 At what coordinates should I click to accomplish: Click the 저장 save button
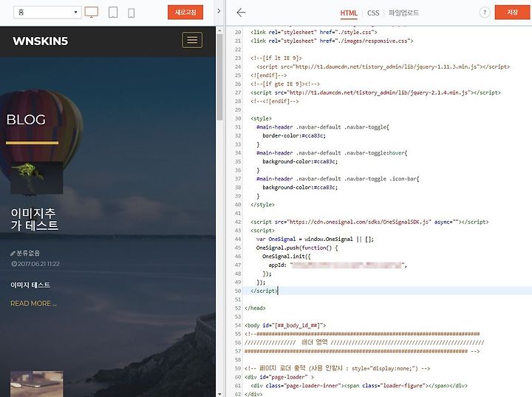512,13
